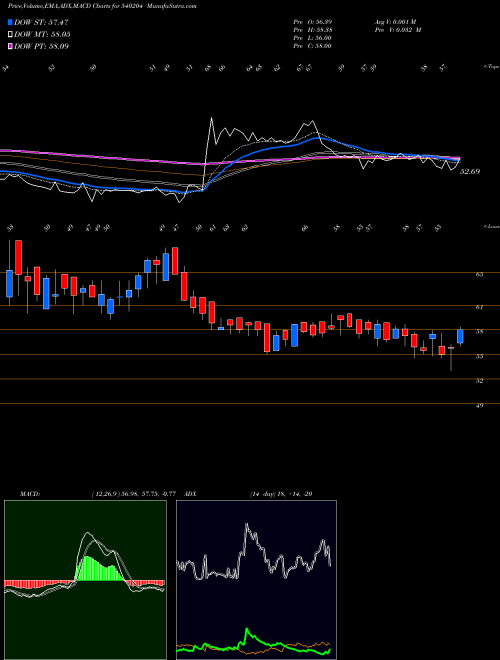Click the ADX panel heading
500x660 pixels.
pos(191,493)
